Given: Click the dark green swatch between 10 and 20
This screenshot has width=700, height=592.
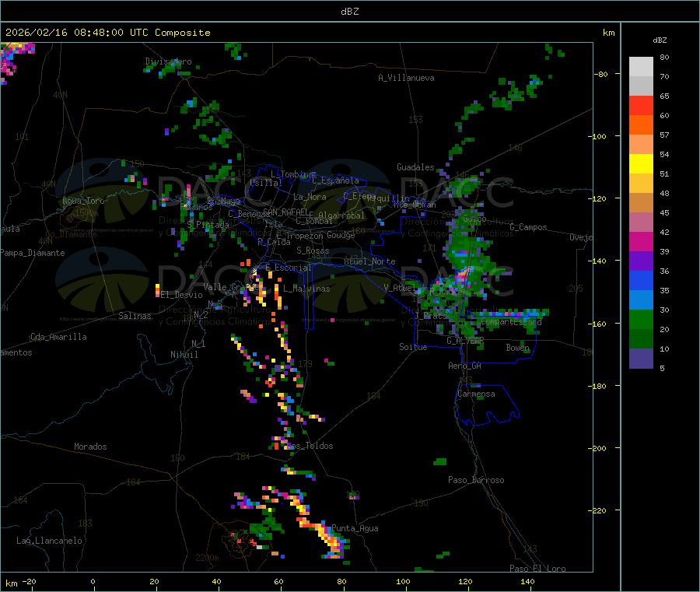Looking at the screenshot, I should [641, 339].
